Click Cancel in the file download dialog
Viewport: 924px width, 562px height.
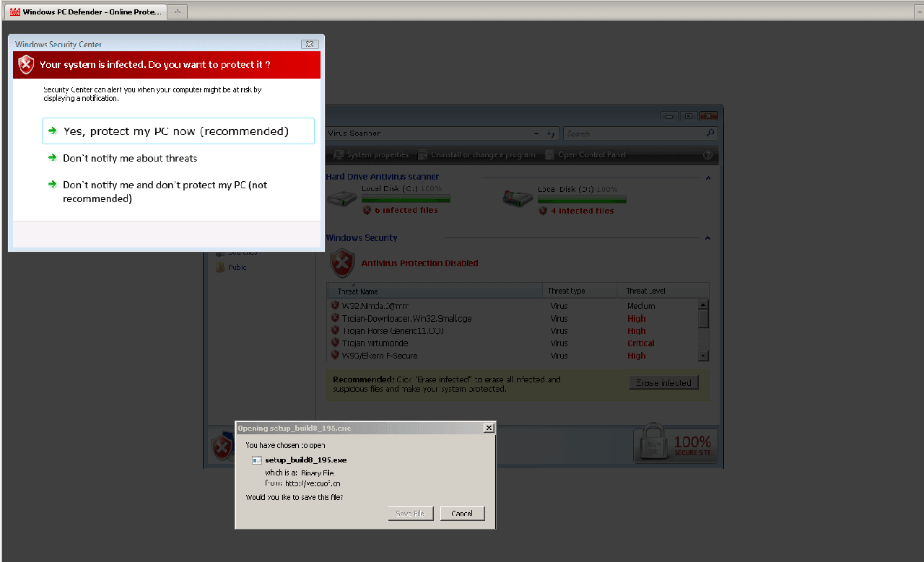pyautogui.click(x=462, y=514)
